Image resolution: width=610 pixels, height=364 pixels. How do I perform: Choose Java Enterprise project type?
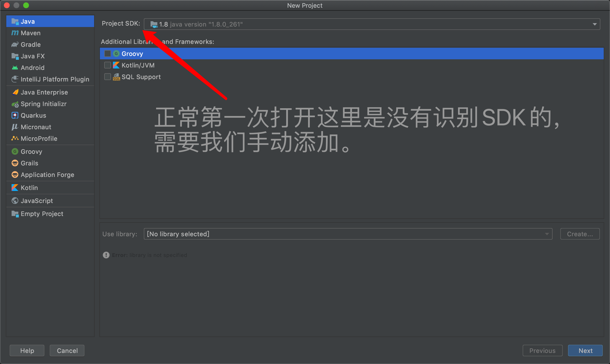click(44, 92)
